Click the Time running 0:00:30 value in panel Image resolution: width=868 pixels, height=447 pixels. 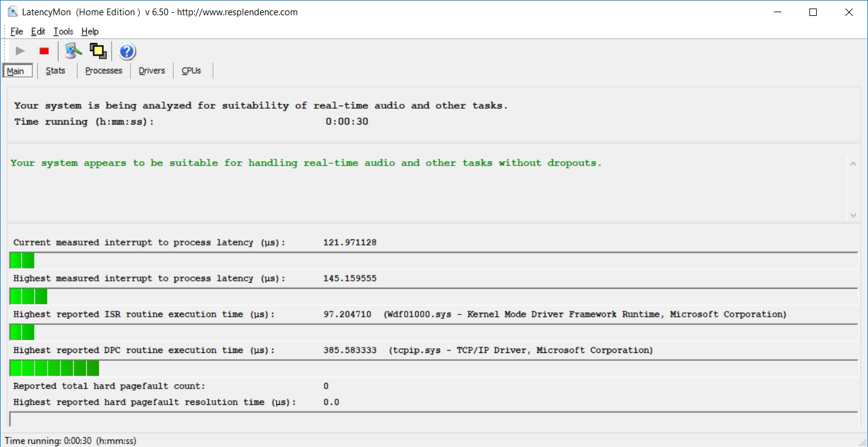point(347,122)
